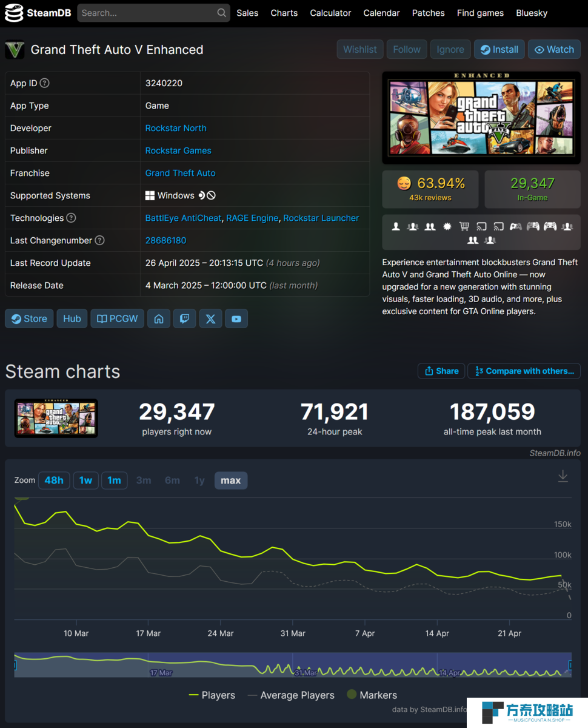Open the Charts menu item
The image size is (588, 728).
click(284, 13)
